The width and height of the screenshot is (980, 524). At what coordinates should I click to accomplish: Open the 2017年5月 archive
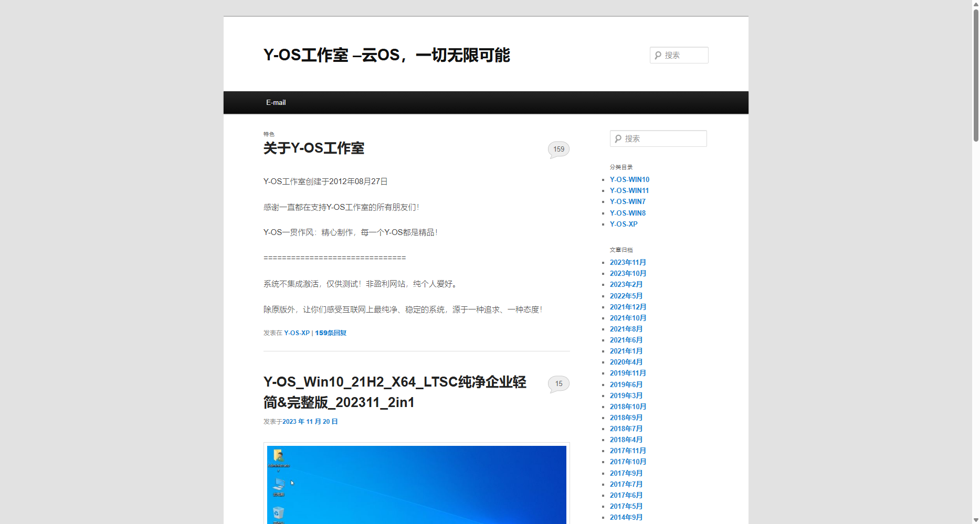click(x=626, y=506)
